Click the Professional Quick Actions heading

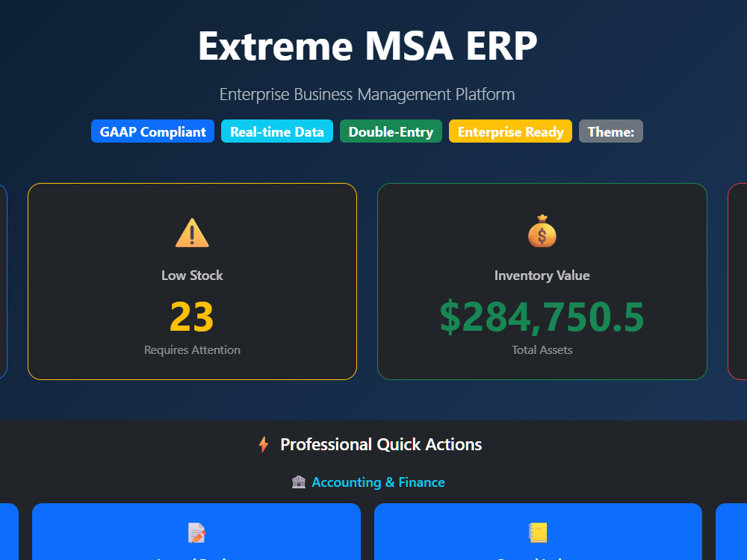pos(381,444)
